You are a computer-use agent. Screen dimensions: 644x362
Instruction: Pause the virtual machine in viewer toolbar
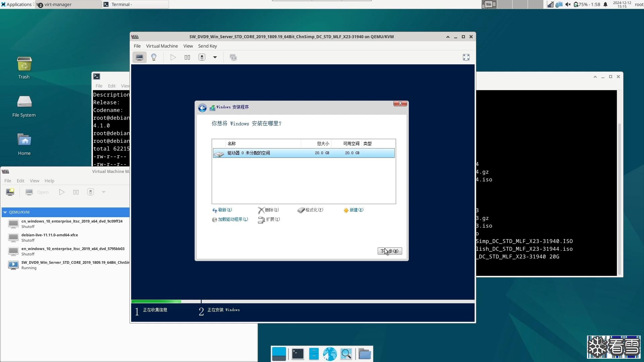187,57
